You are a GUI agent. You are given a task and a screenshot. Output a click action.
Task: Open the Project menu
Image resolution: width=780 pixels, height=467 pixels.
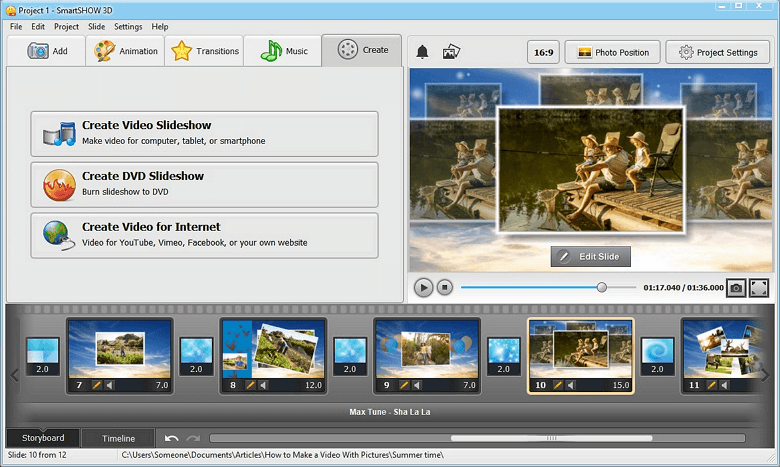click(x=66, y=26)
